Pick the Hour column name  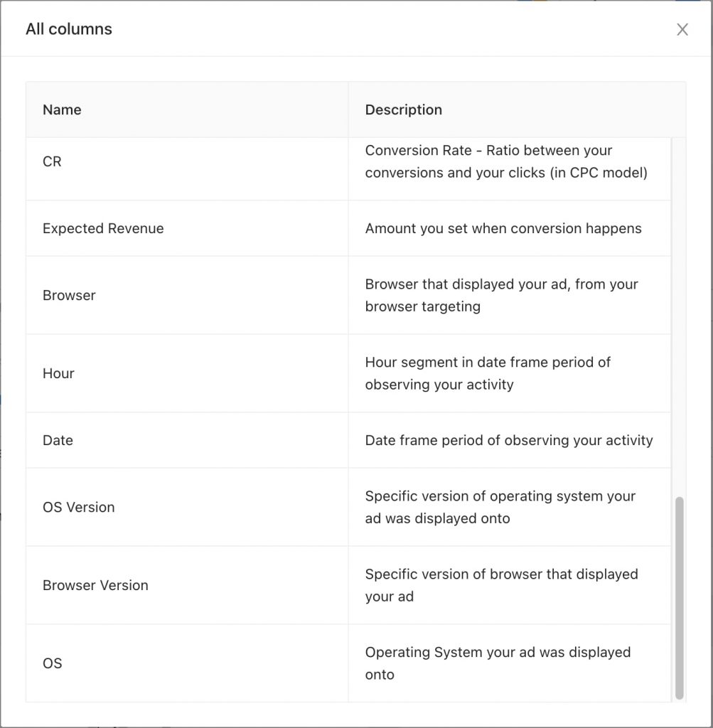58,373
